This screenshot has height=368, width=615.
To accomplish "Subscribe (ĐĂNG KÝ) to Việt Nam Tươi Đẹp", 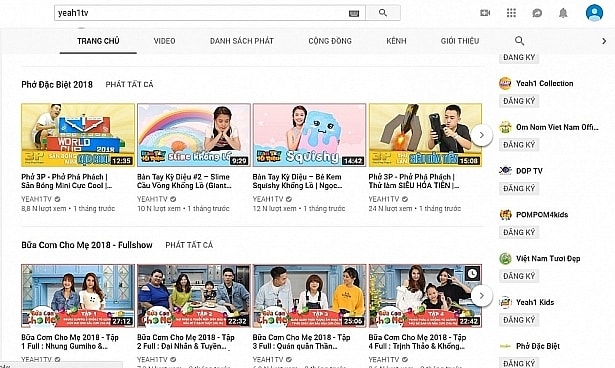I will (519, 276).
